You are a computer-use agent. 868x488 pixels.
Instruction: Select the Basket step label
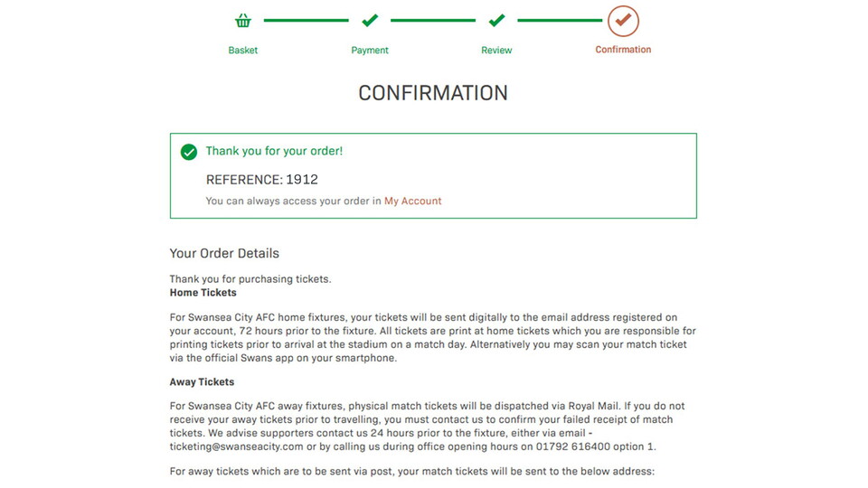[242, 50]
